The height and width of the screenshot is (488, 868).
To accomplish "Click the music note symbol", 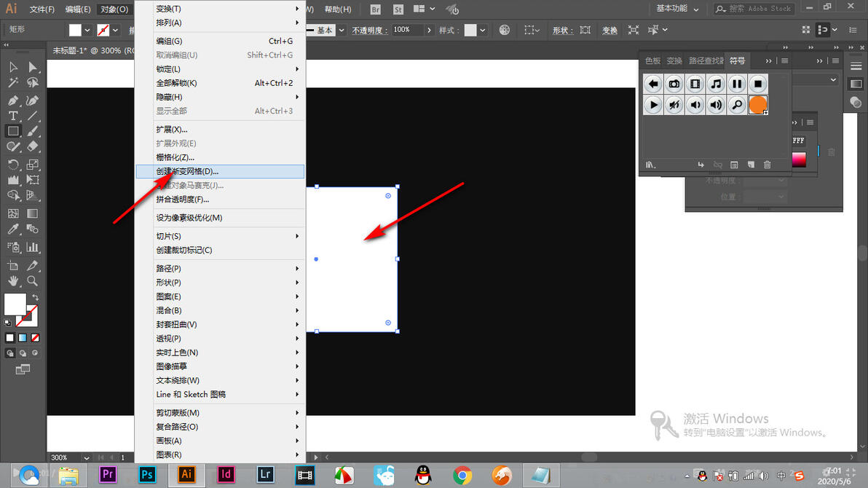I will pyautogui.click(x=716, y=84).
